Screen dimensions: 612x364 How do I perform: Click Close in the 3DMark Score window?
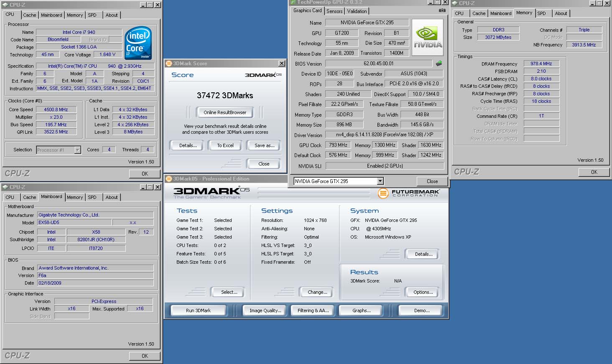coord(264,164)
